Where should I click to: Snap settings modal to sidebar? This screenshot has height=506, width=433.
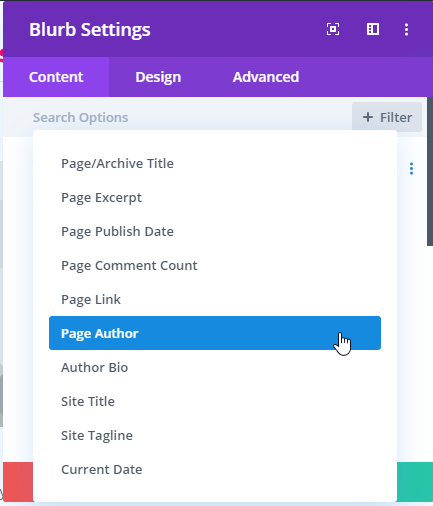(373, 29)
